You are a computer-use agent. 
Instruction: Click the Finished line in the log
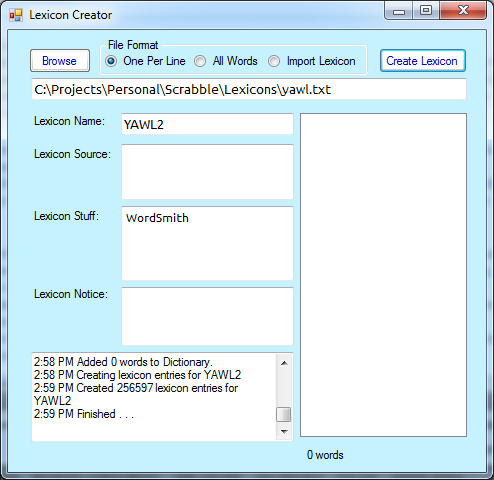point(84,414)
